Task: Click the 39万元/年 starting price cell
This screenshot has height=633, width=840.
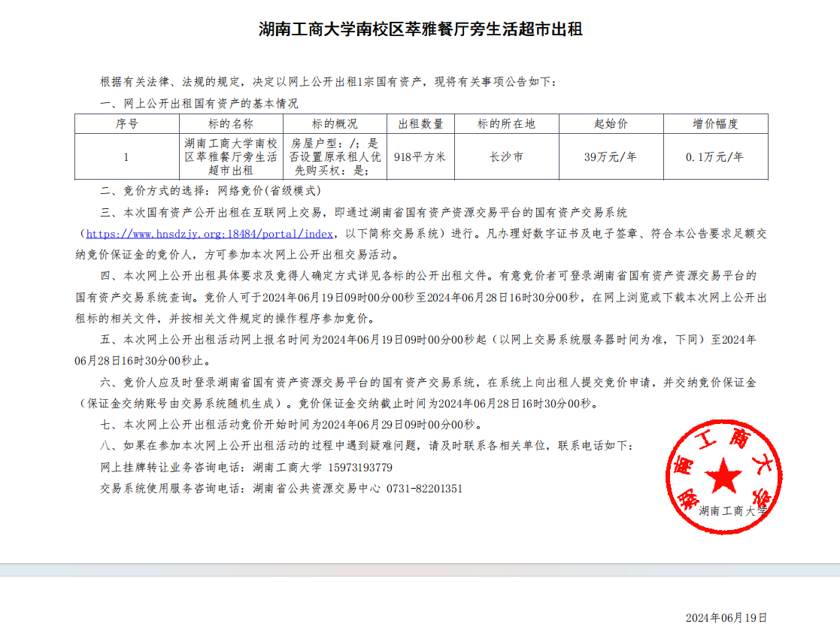Action: point(611,157)
